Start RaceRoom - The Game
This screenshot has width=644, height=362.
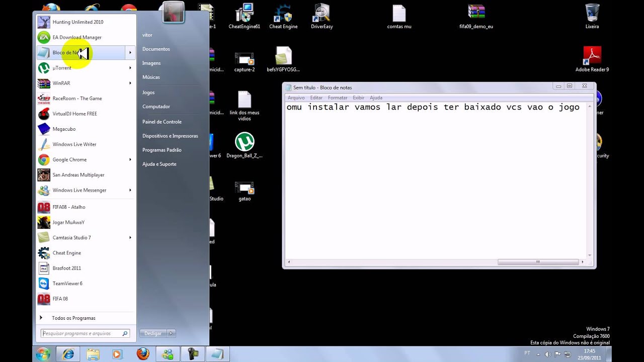click(86, 99)
